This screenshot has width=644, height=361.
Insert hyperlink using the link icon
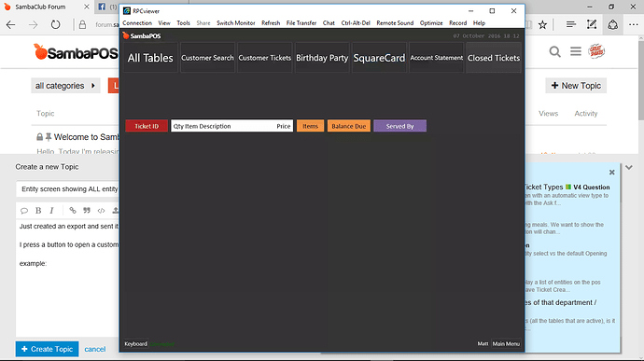[x=73, y=210]
